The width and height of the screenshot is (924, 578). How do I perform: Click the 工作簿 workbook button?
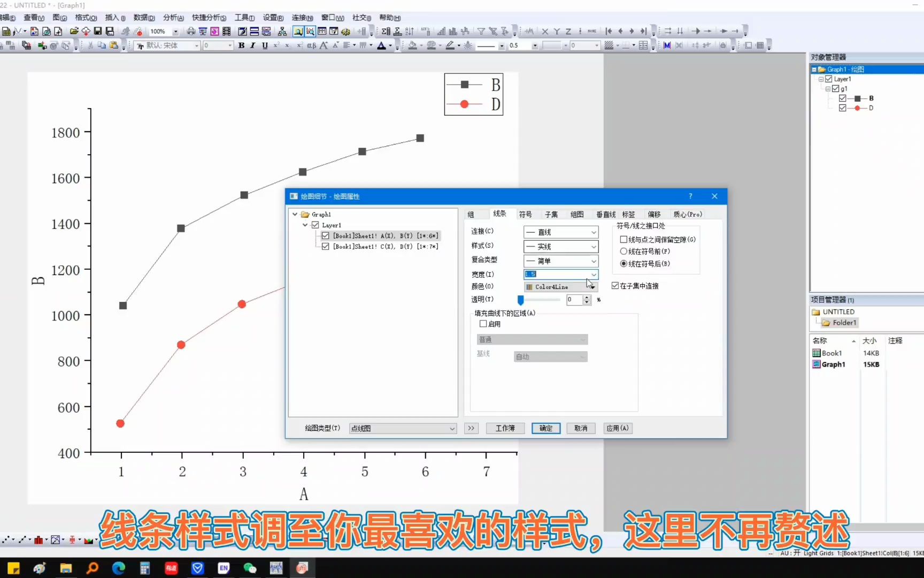[504, 428]
